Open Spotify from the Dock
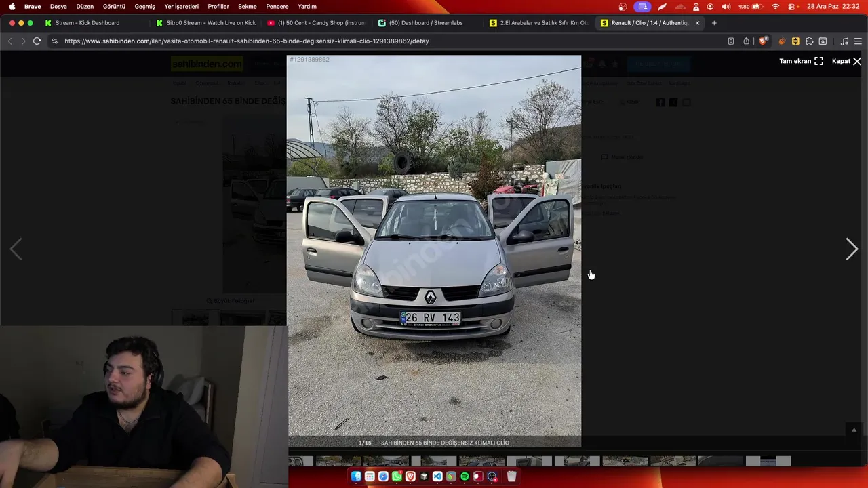This screenshot has width=868, height=488. (x=465, y=476)
